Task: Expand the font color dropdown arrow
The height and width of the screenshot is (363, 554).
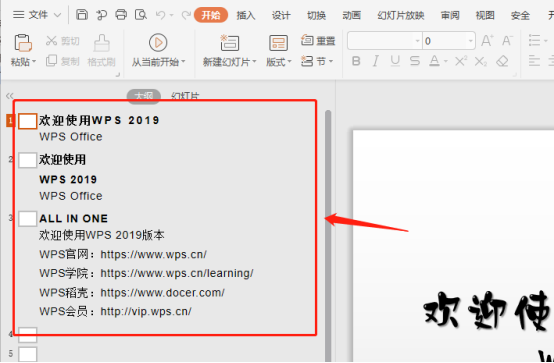Action: click(446, 62)
